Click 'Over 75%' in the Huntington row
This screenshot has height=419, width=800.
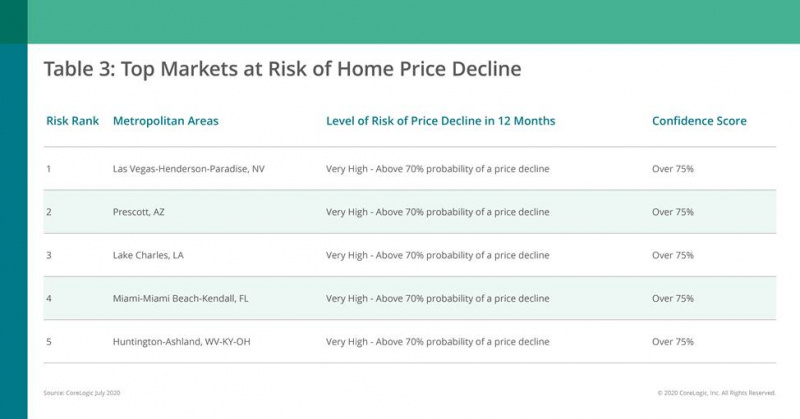point(672,342)
